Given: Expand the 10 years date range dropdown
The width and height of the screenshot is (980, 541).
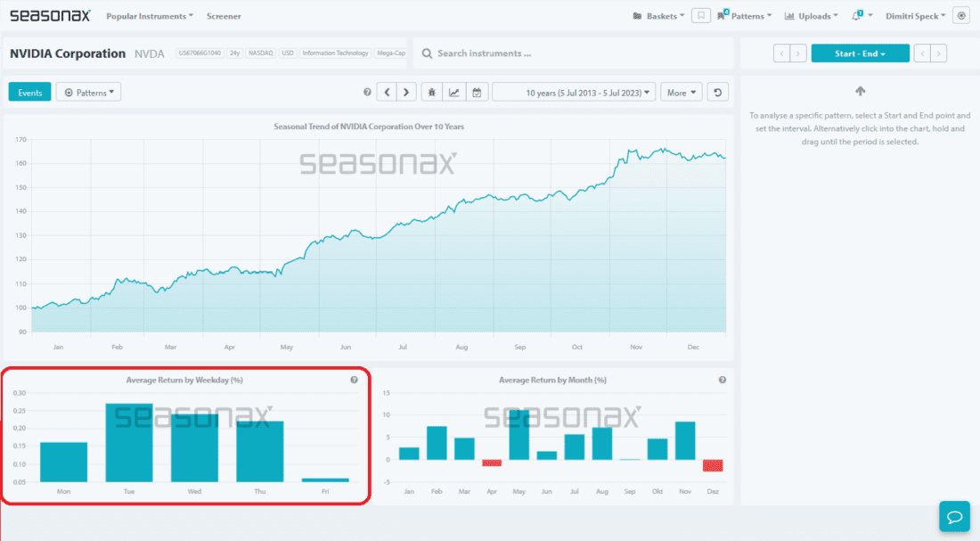Looking at the screenshot, I should pos(574,93).
